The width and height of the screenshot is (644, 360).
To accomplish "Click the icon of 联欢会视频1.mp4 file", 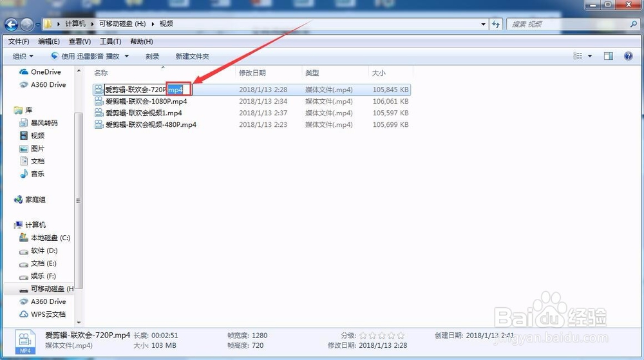I will point(99,113).
